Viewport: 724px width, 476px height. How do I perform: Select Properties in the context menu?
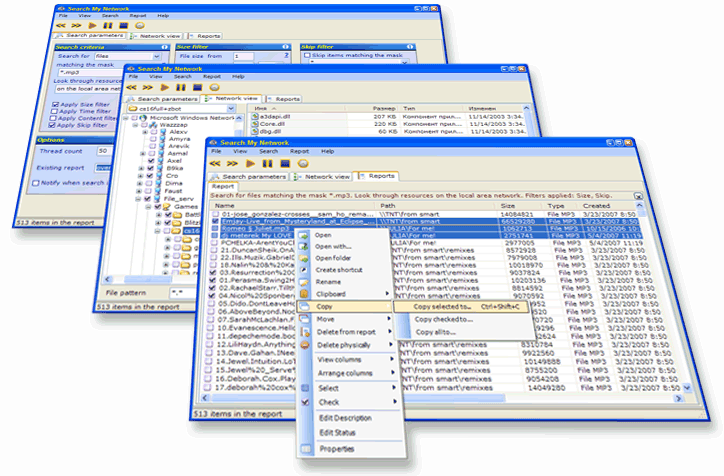click(335, 449)
